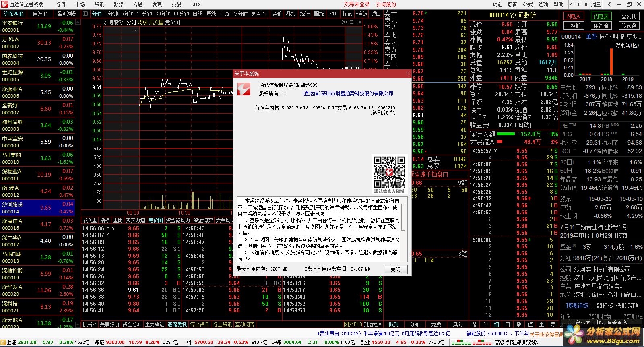Expand the 侧边栏 sidebar chevrons

pyautogui.click(x=373, y=324)
